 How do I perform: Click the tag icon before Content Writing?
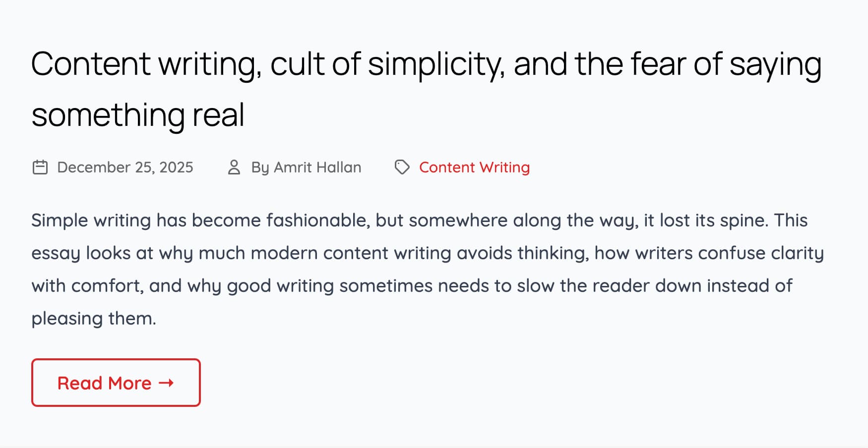click(x=402, y=168)
